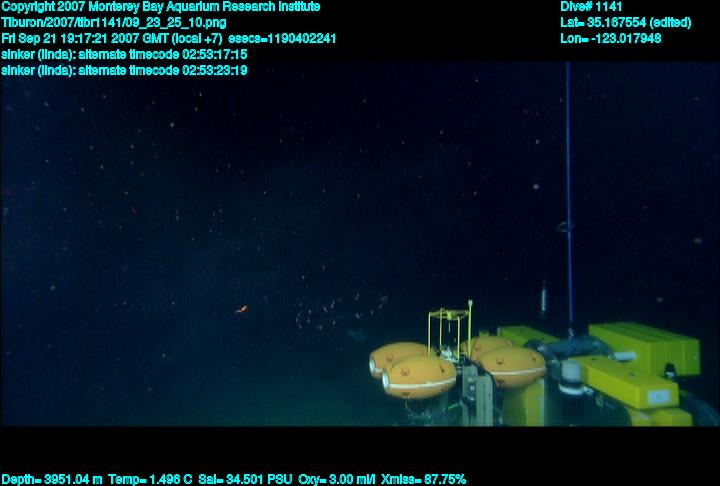Click the 'Xmiss= 87.75%' readout
720x486 pixels.
423,480
